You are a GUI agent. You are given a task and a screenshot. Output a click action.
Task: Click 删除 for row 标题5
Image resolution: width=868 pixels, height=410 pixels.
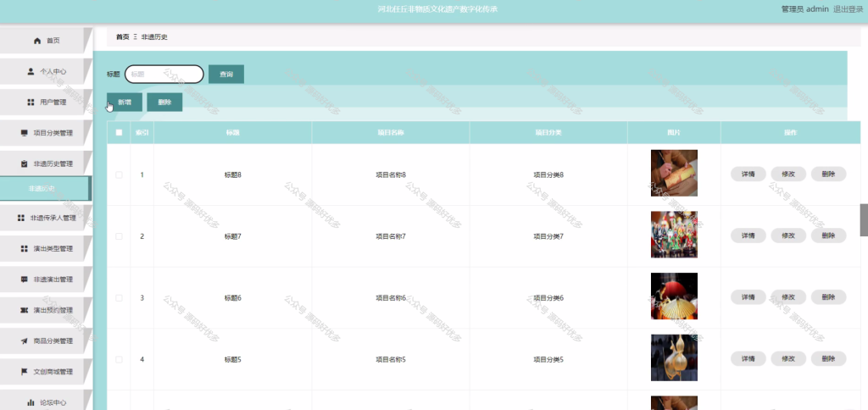click(829, 358)
